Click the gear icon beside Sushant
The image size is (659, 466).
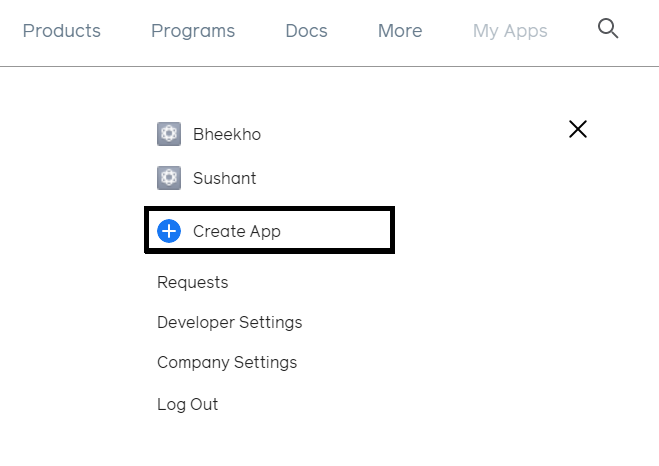[x=169, y=178]
